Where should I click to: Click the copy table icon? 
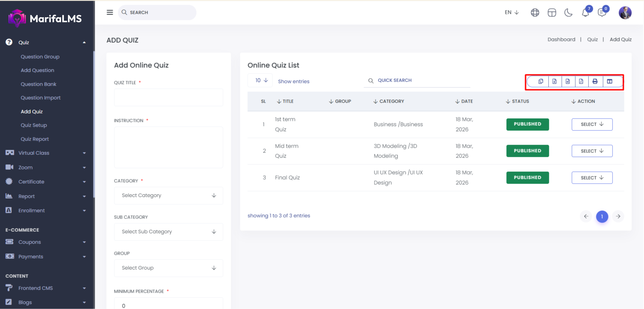pyautogui.click(x=540, y=81)
